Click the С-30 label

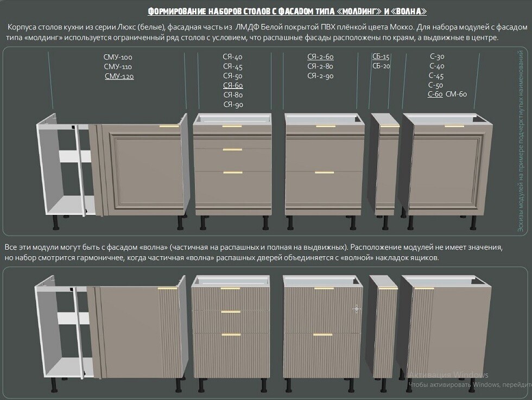436,56
